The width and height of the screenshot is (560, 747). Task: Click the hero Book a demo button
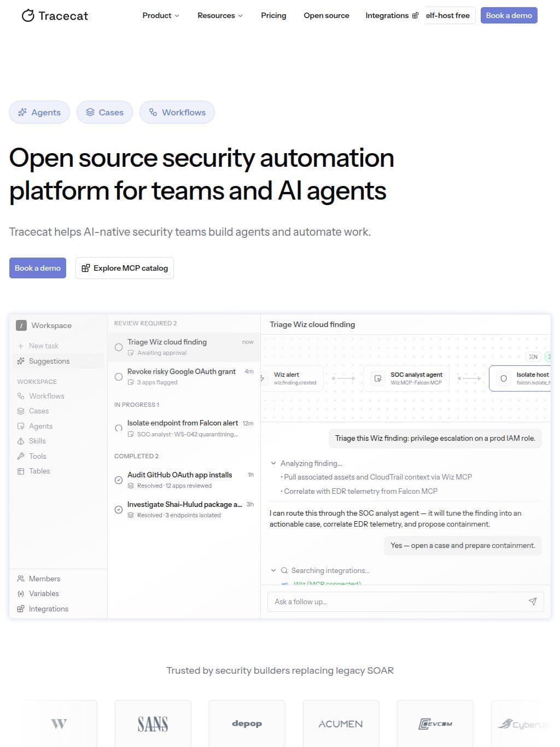point(38,268)
